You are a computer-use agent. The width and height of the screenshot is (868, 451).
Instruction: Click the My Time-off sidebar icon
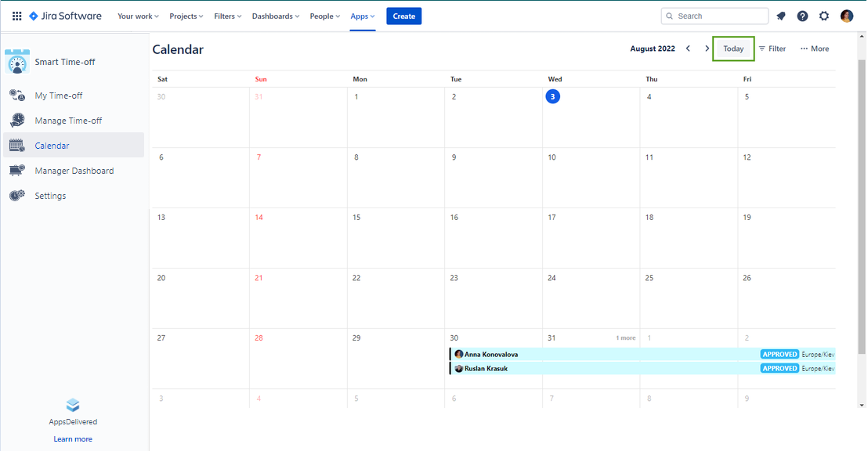[17, 96]
